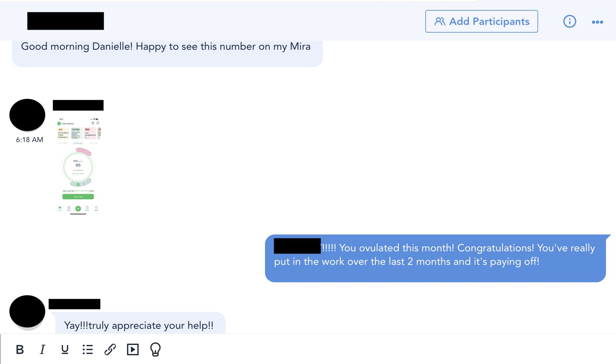Click the redacted conversation title in header
The image size is (616, 364).
[66, 21]
